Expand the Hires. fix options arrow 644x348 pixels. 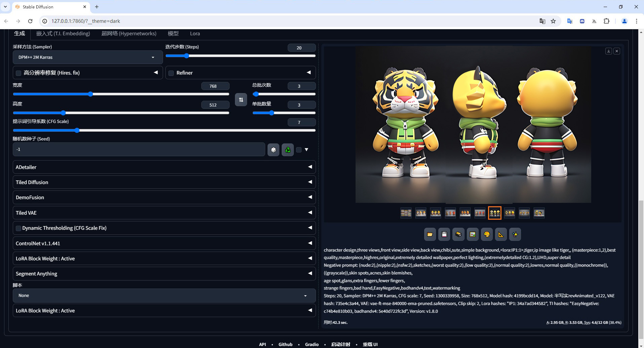coord(156,73)
